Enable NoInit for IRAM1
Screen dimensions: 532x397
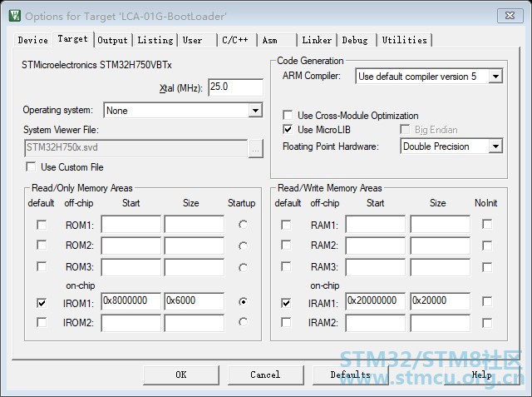click(x=487, y=301)
